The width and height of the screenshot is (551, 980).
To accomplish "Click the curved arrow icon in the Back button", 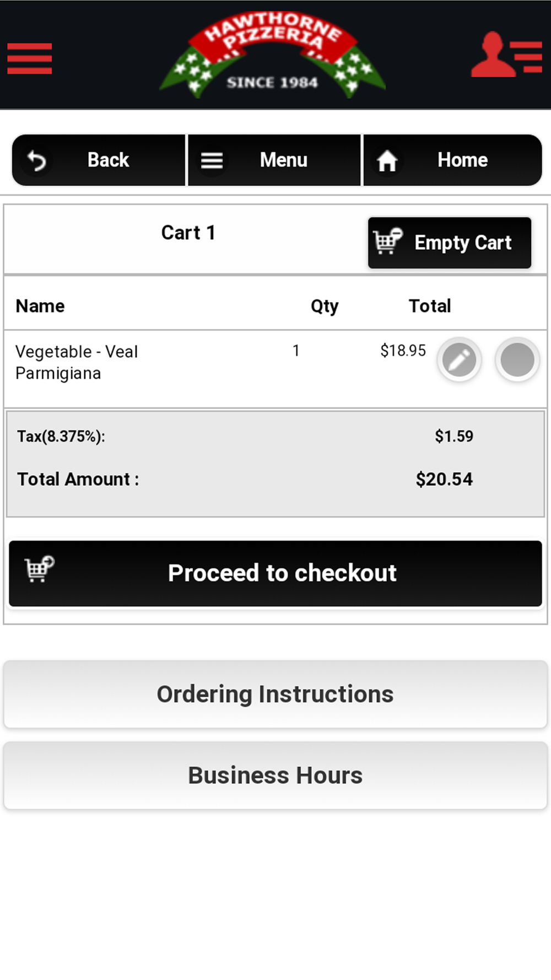I will point(37,161).
